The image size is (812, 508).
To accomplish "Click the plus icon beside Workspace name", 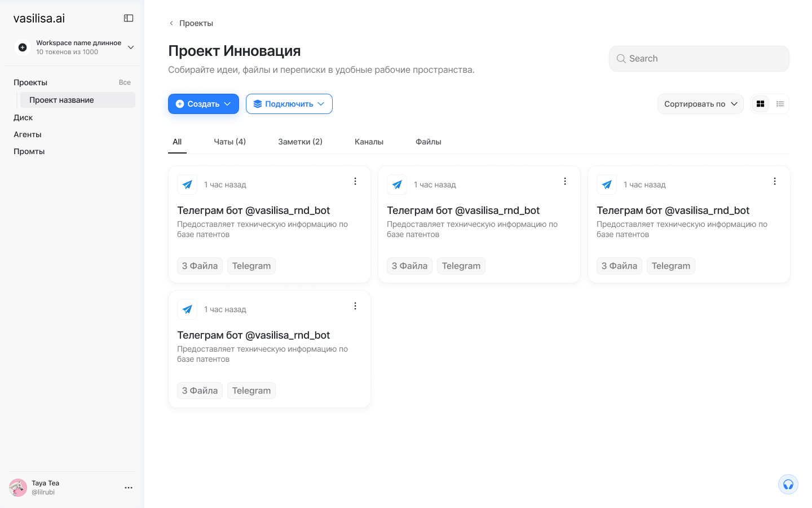I will [x=23, y=47].
